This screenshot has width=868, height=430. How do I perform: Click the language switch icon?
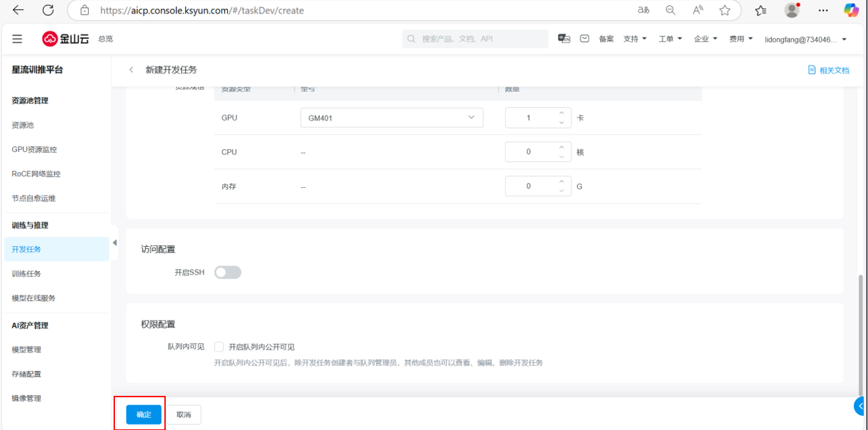(564, 39)
